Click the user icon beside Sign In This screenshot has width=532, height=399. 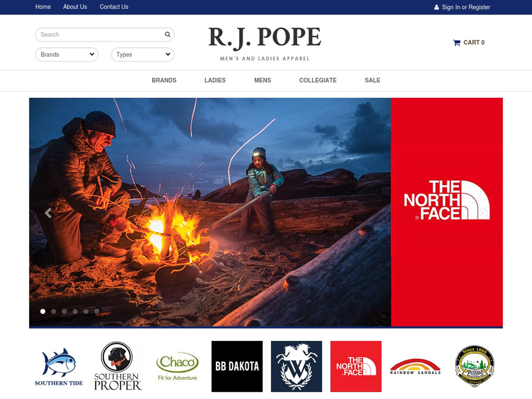point(436,7)
